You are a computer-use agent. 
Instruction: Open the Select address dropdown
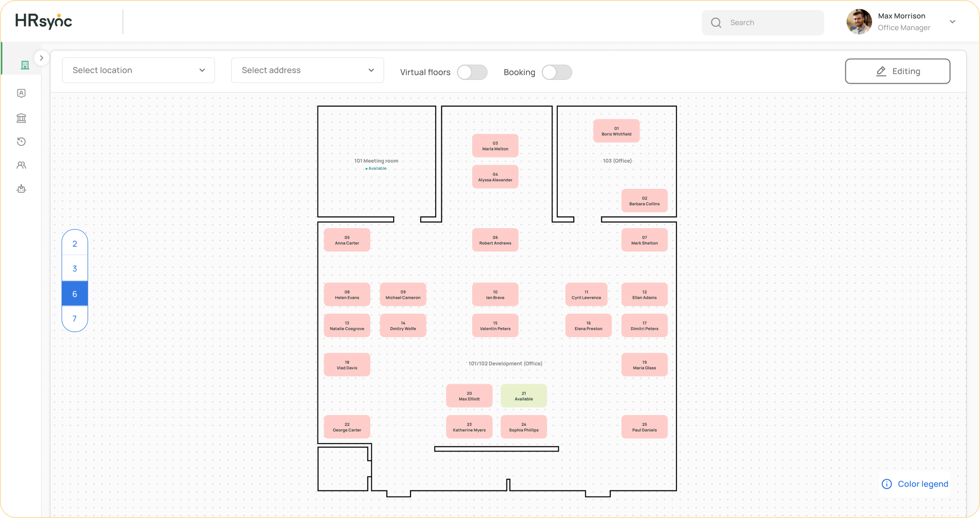[308, 70]
